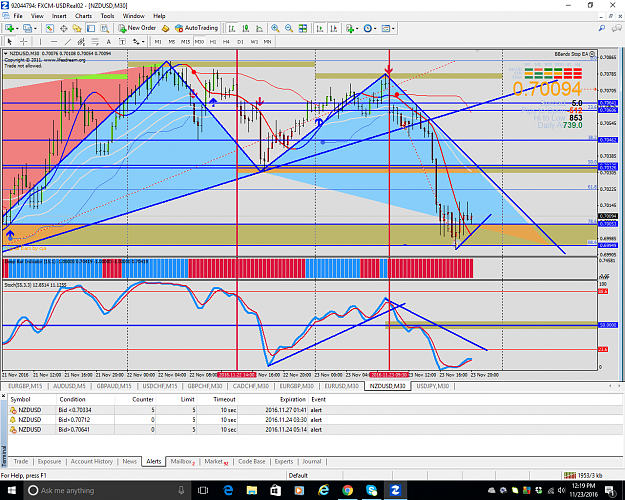Open the Navigator panel icon
Image resolution: width=625 pixels, height=500 pixels.
(77, 28)
